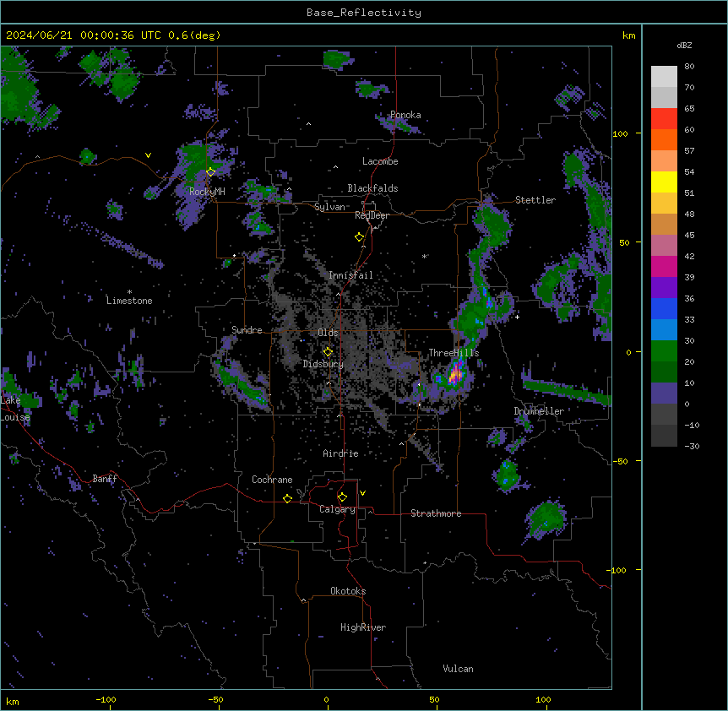Click the yellow diamond marker near RockyMH
This screenshot has width=728, height=711.
[x=210, y=171]
